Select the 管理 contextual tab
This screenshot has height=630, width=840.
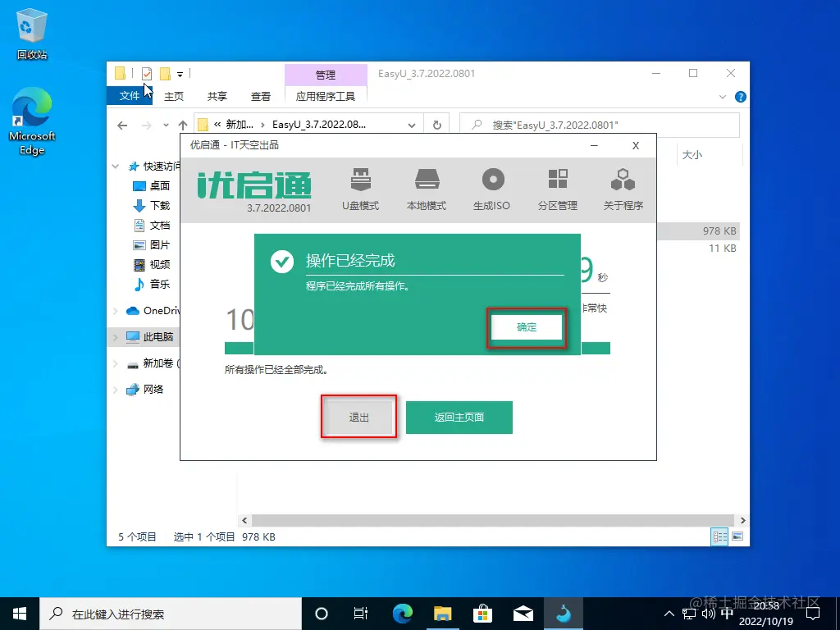click(x=326, y=75)
